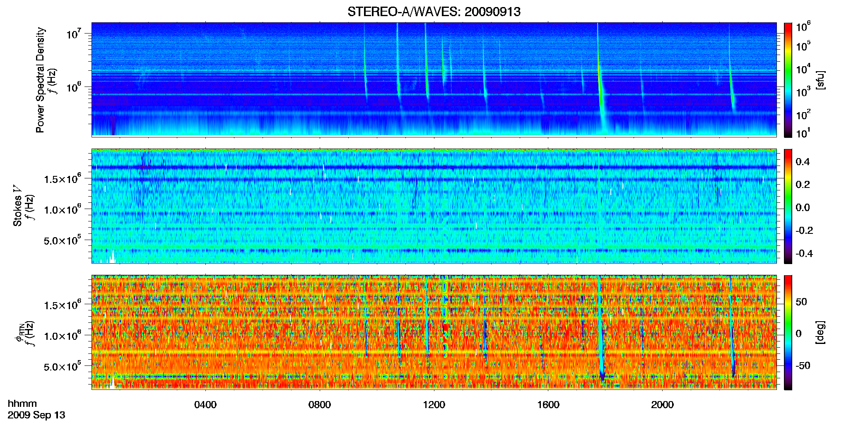Click the Stokes V colorbar
This screenshot has height=447, width=868.
coord(788,206)
